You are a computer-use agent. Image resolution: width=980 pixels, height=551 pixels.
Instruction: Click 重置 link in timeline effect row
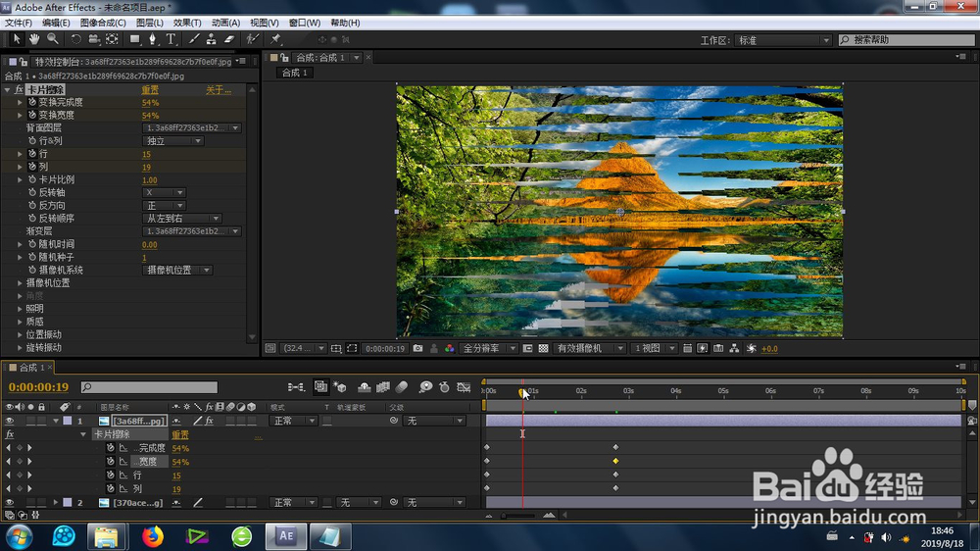coord(180,434)
